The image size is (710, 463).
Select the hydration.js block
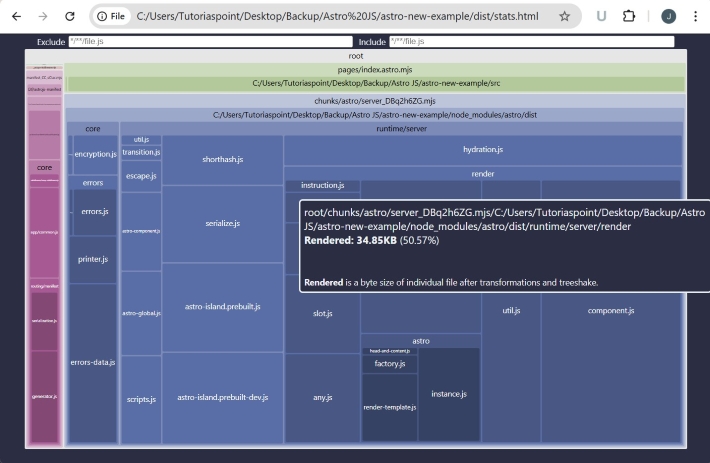click(x=483, y=150)
